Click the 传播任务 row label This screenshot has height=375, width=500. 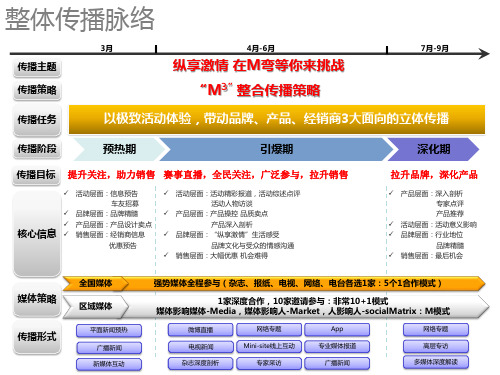[x=37, y=119]
